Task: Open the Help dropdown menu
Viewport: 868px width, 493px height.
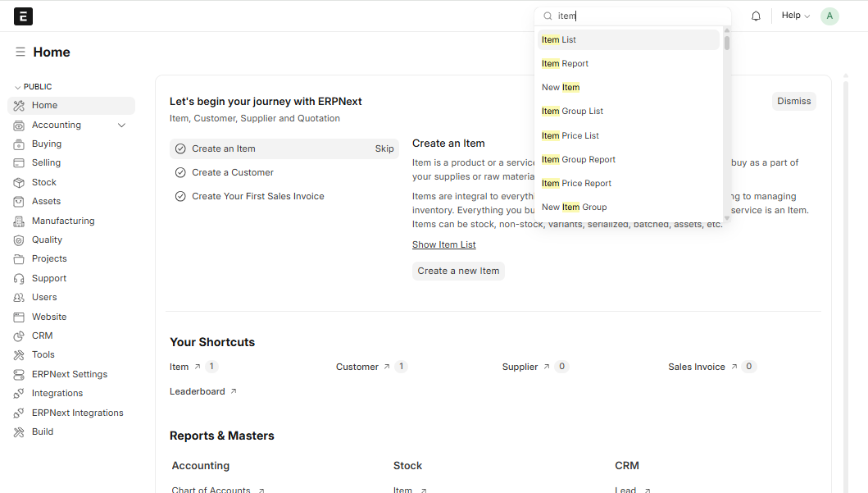Action: [796, 16]
